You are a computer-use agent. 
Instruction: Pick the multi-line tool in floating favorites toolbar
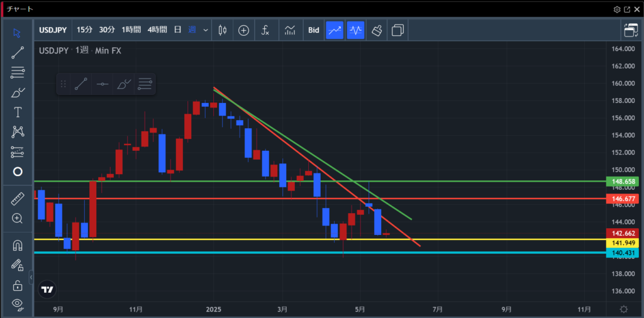[145, 84]
